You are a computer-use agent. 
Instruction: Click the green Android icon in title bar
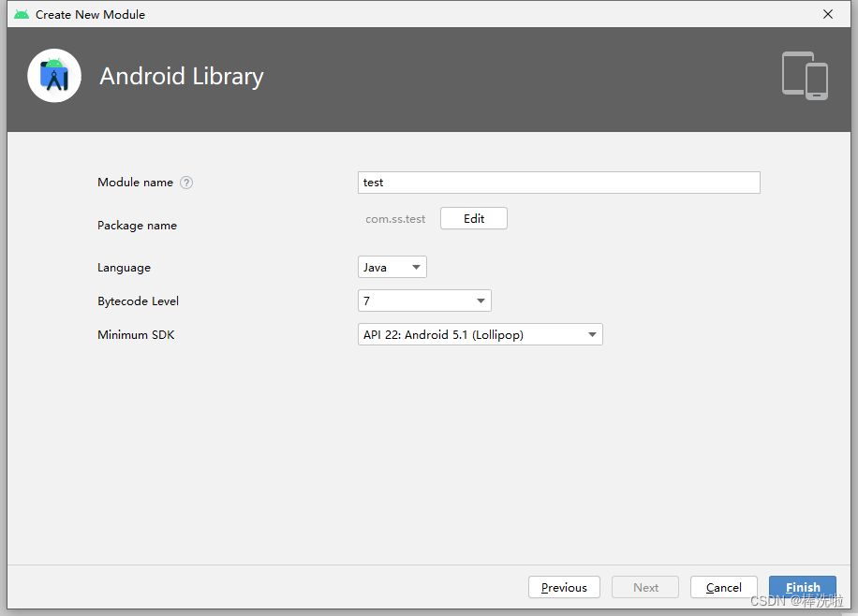pyautogui.click(x=21, y=14)
